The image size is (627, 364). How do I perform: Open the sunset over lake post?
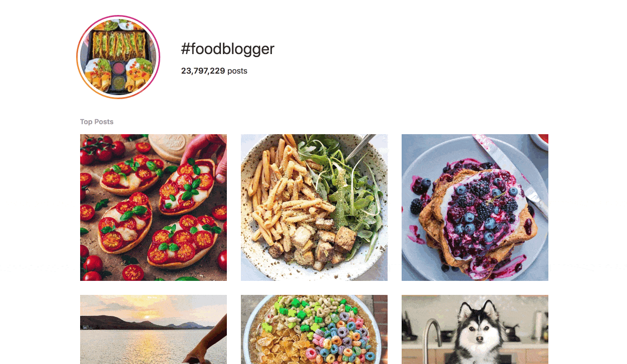point(153,329)
